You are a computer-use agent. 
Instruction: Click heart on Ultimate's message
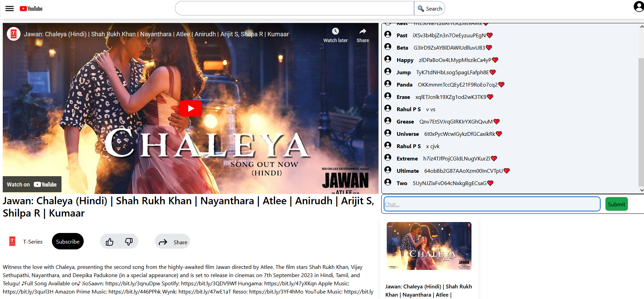(507, 171)
